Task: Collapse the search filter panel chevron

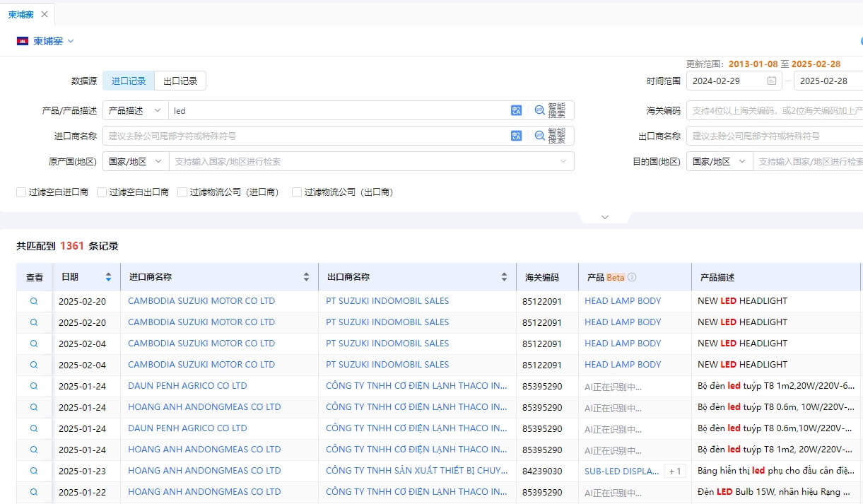Action: 604,217
